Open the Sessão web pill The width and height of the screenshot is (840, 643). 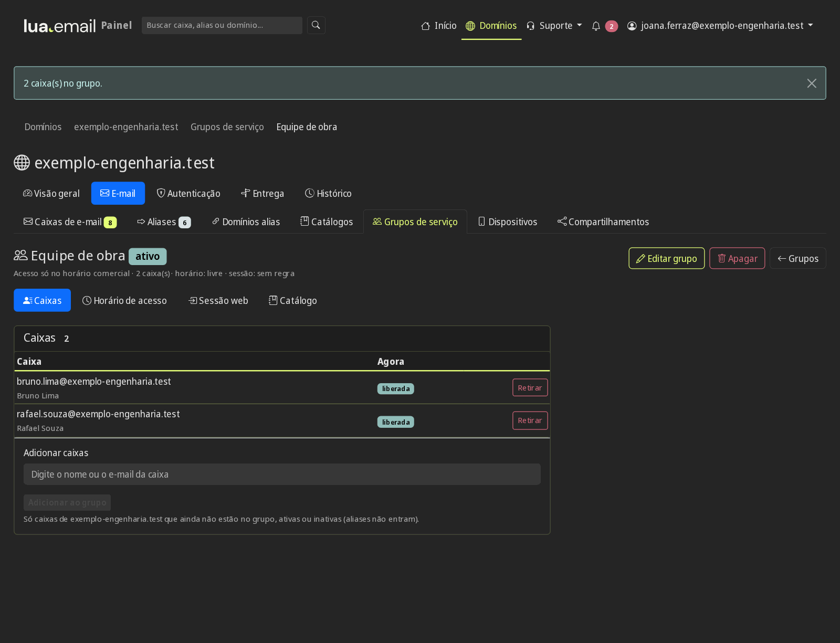(x=218, y=300)
